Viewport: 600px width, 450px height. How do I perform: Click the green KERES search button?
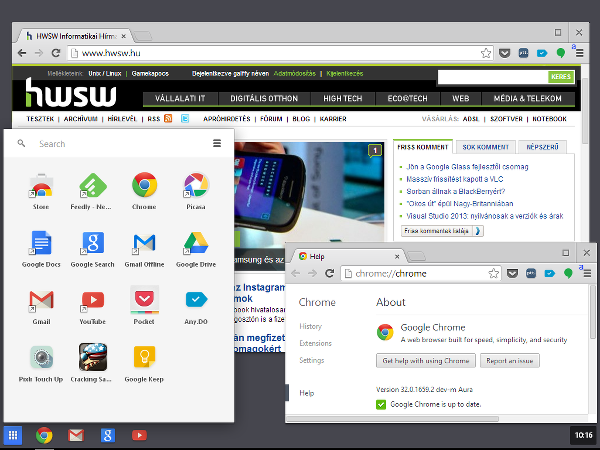point(561,77)
